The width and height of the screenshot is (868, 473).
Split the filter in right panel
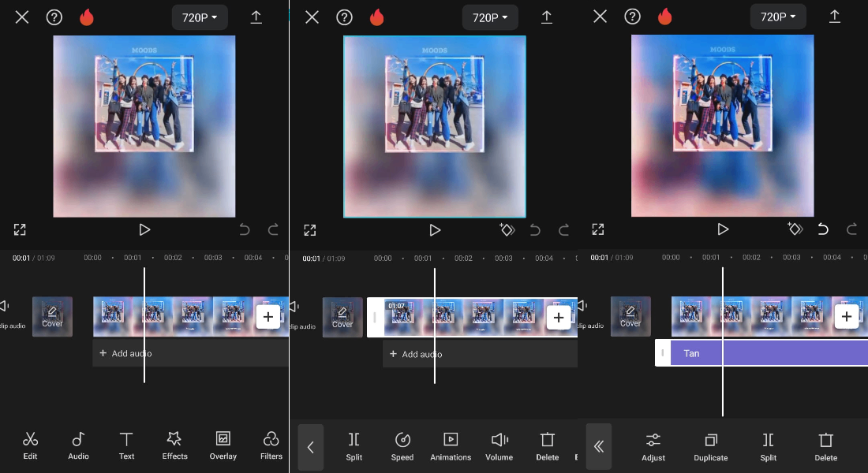(769, 448)
